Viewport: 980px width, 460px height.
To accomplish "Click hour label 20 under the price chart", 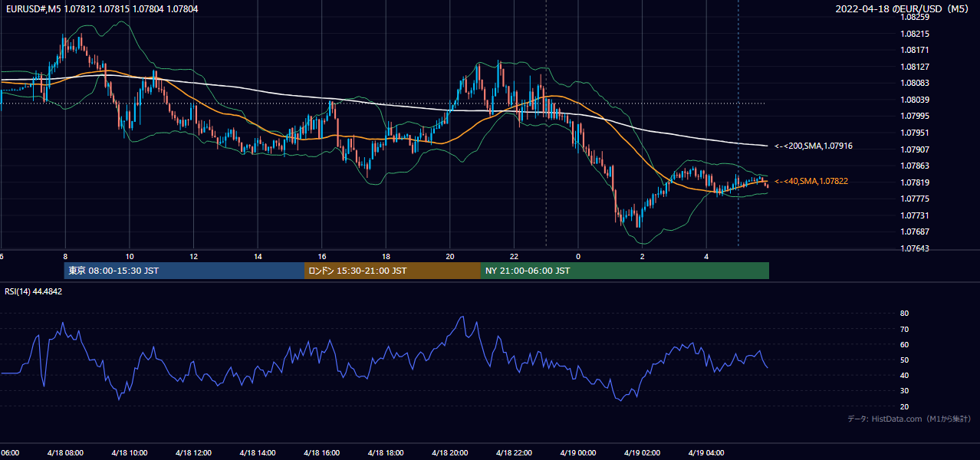I will tap(450, 256).
